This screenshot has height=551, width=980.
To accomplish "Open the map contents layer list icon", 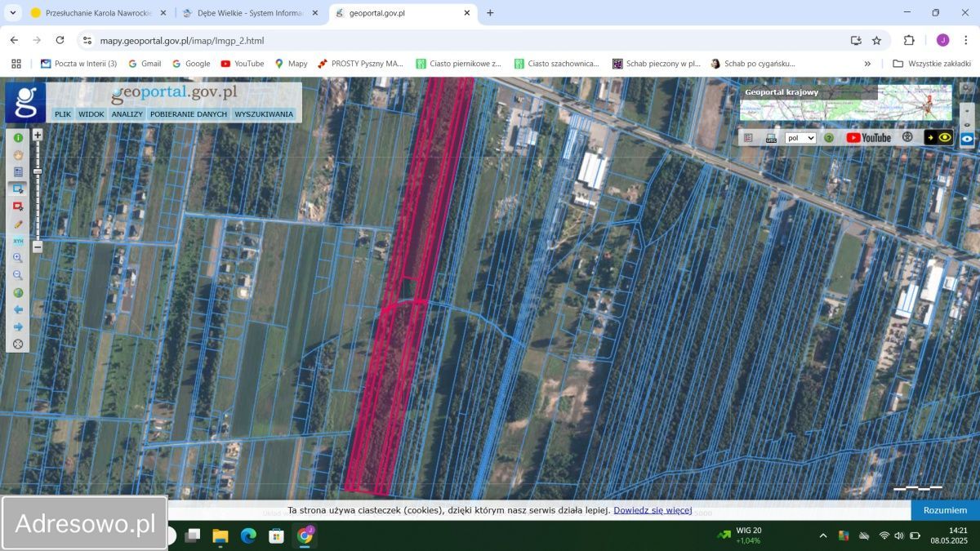I will 18,172.
